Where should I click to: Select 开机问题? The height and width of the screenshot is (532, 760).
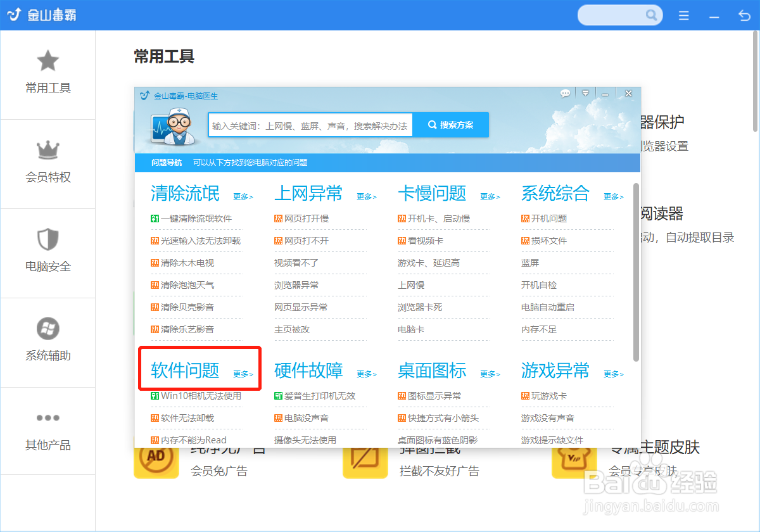coord(549,218)
